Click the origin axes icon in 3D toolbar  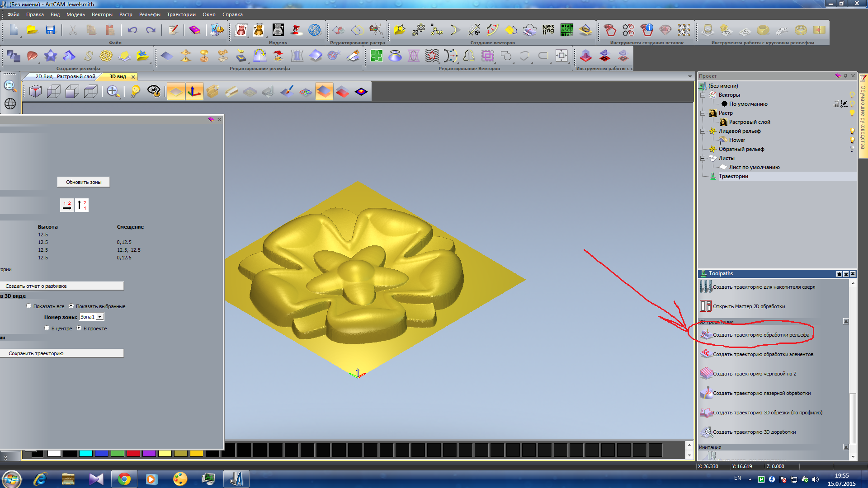tap(194, 92)
